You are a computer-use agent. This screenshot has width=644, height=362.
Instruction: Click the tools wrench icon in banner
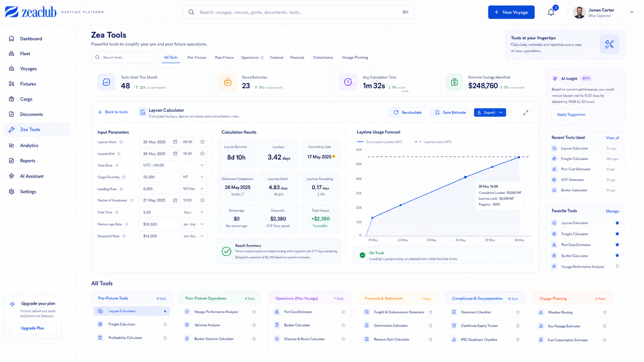coord(609,44)
